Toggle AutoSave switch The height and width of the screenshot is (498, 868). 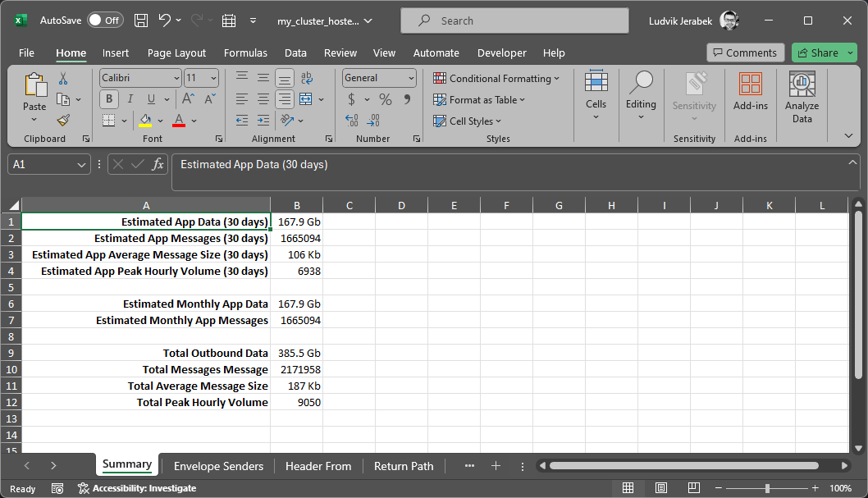[104, 21]
